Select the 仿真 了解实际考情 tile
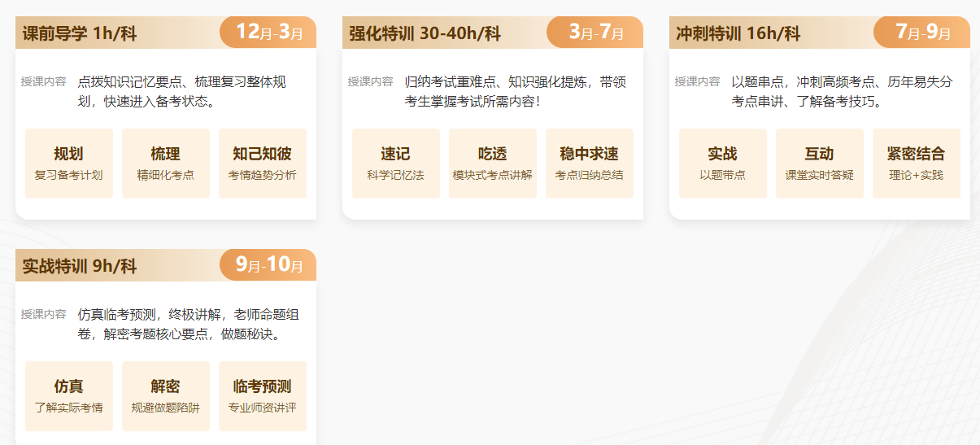980x445 pixels. (68, 396)
